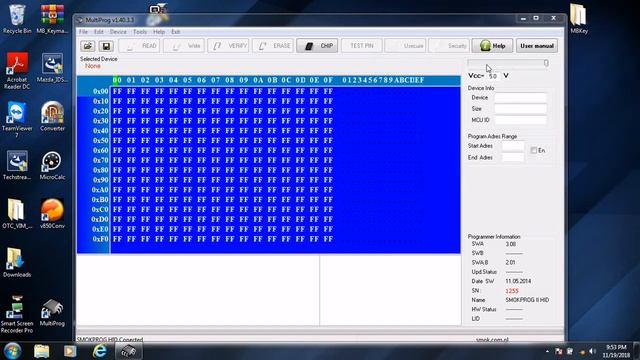The height and width of the screenshot is (360, 640).
Task: Open MultiProg desktop shortcut icon
Action: (52, 312)
